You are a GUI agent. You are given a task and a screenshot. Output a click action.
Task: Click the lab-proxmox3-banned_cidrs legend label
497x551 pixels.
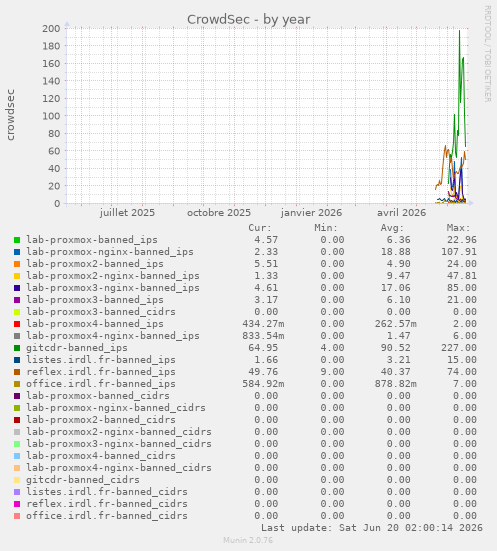[x=101, y=312]
